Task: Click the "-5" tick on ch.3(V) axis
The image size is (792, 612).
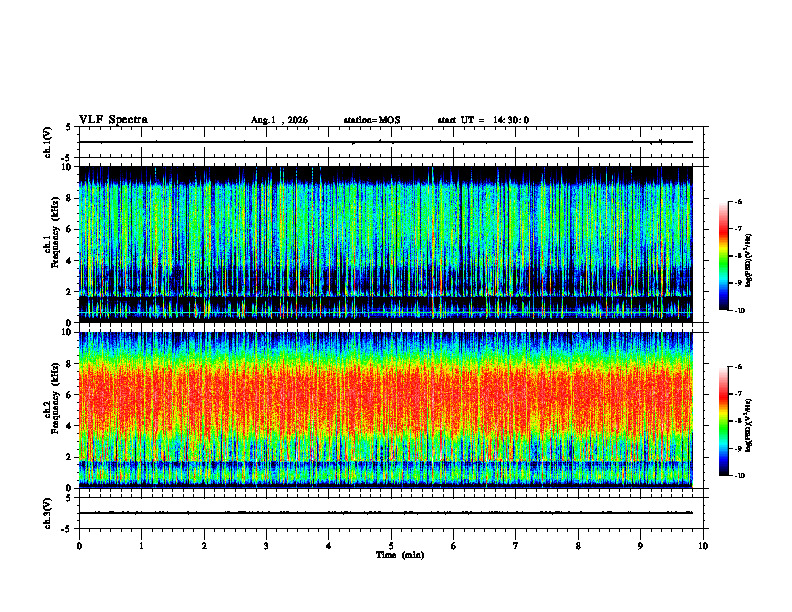Action: pos(68,529)
